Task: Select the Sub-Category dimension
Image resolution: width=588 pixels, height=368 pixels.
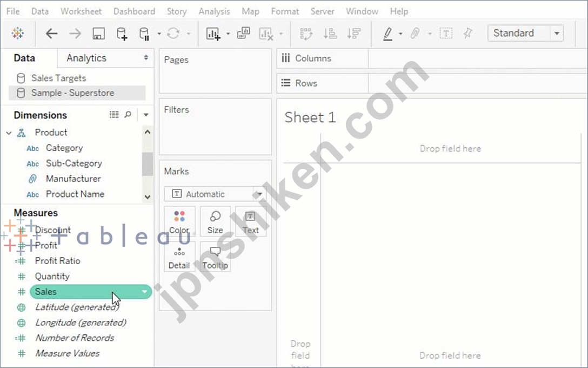Action: tap(74, 163)
